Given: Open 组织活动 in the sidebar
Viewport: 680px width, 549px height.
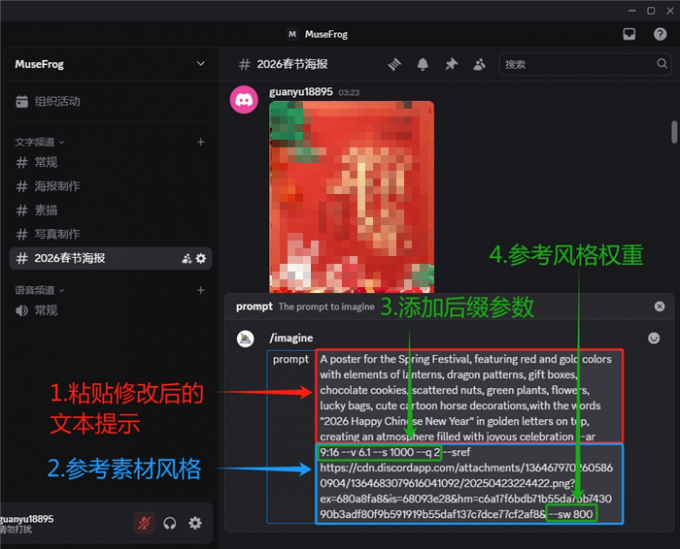Looking at the screenshot, I should 57,101.
